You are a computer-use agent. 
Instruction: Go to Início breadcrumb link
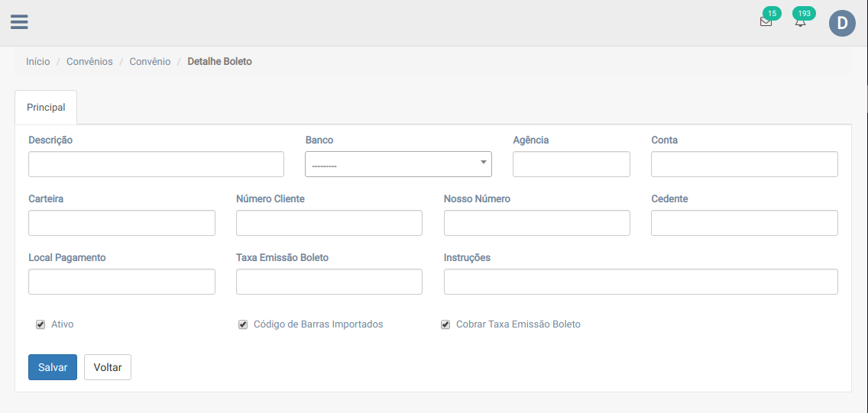pos(37,61)
